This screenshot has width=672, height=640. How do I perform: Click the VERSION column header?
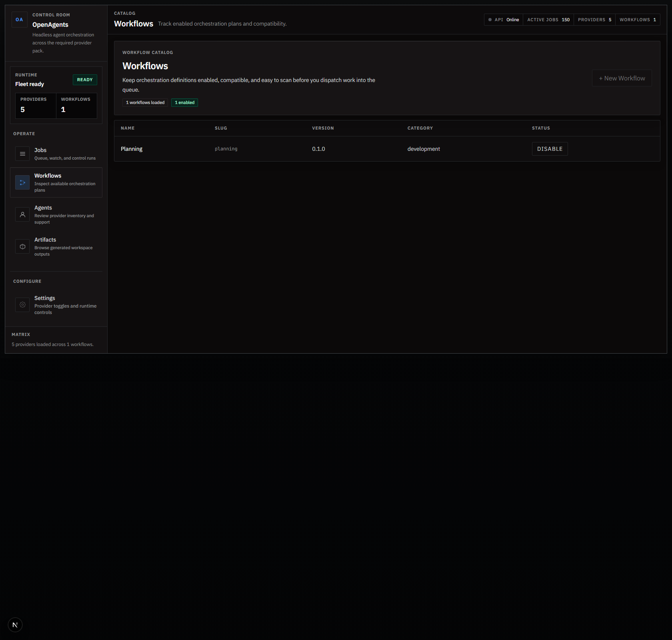pyautogui.click(x=323, y=128)
